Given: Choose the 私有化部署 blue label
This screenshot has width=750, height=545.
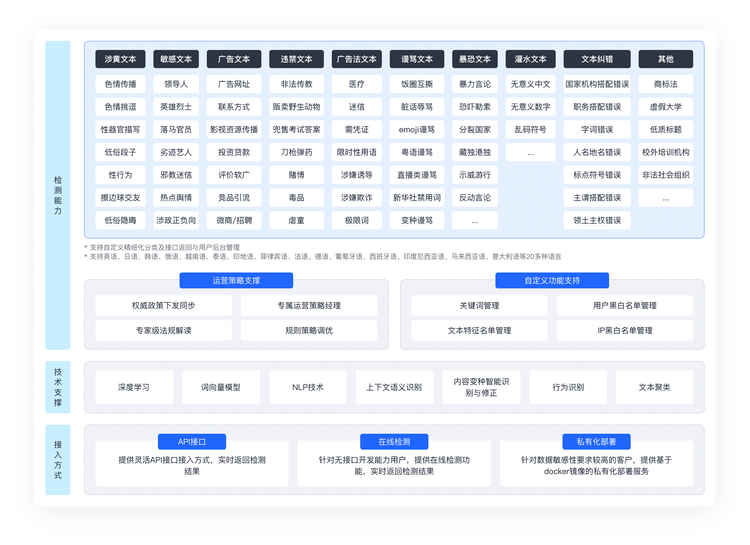Looking at the screenshot, I should pyautogui.click(x=596, y=442).
